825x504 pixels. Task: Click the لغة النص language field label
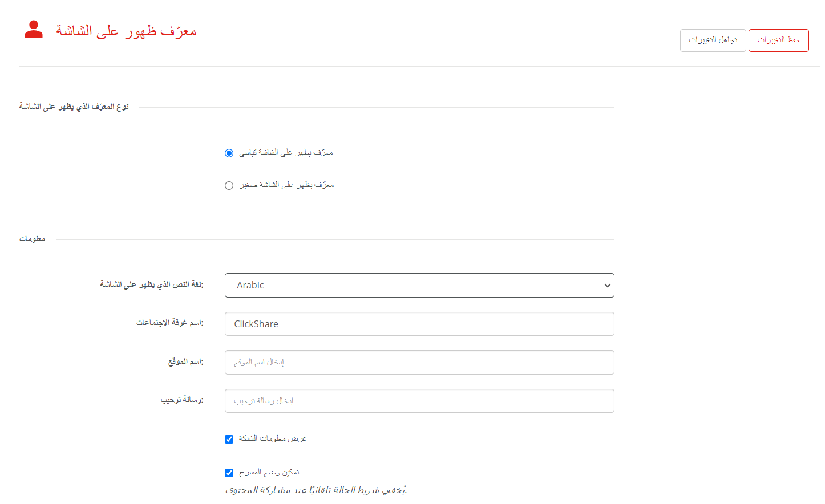(x=152, y=284)
